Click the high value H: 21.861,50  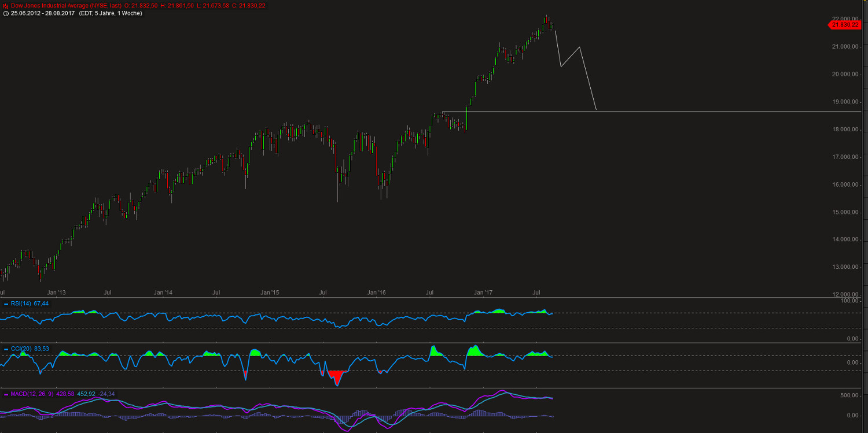click(x=177, y=5)
